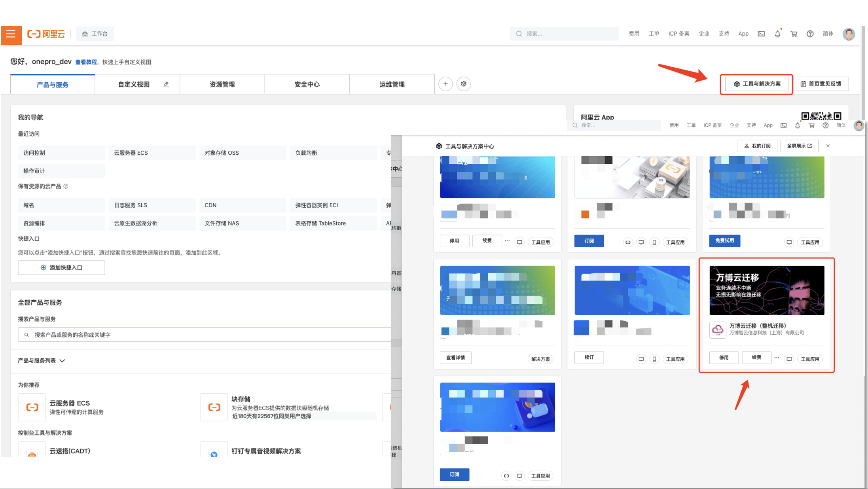
Task: Open App link in top bar
Action: pos(743,34)
